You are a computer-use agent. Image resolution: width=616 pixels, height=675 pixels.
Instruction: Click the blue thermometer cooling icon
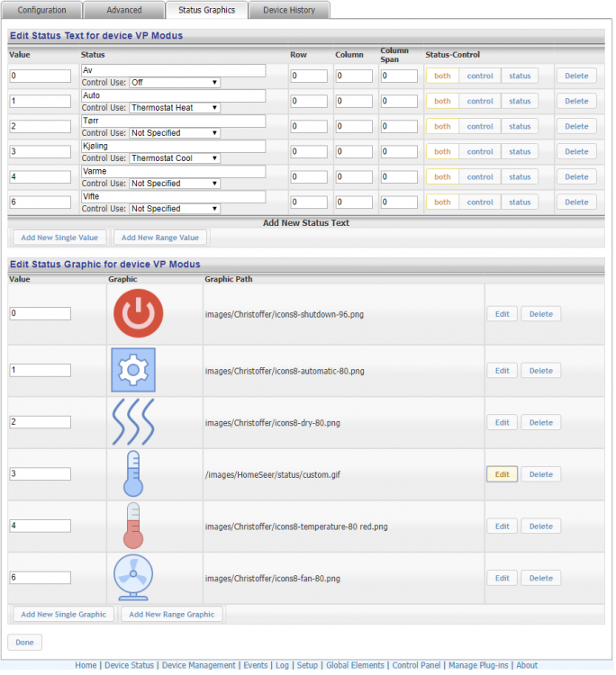tap(133, 474)
